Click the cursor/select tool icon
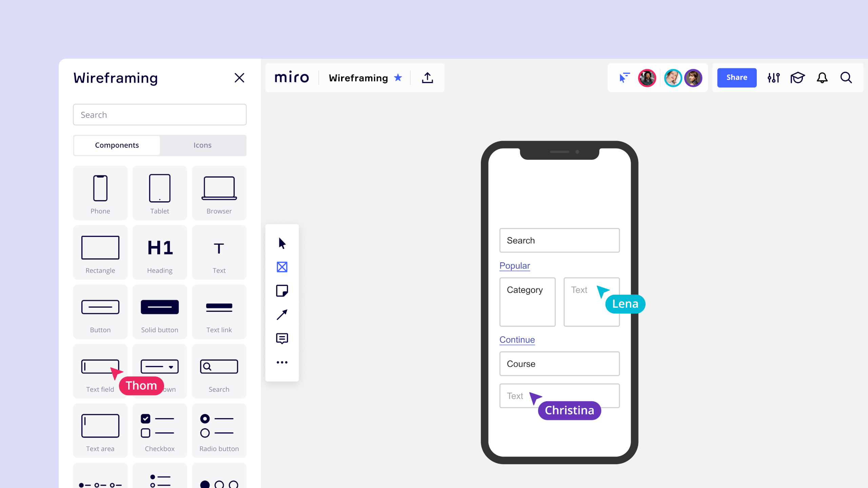Viewport: 868px width, 488px height. (282, 243)
